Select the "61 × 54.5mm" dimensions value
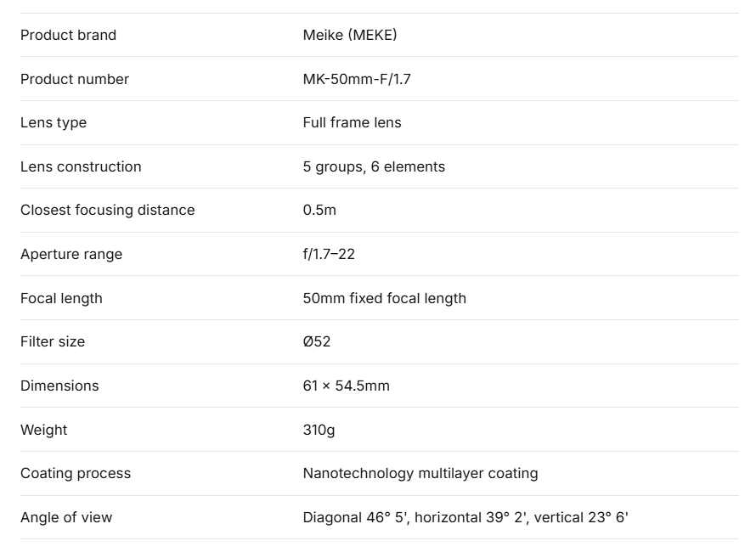Image resolution: width=756 pixels, height=552 pixels. coord(346,386)
